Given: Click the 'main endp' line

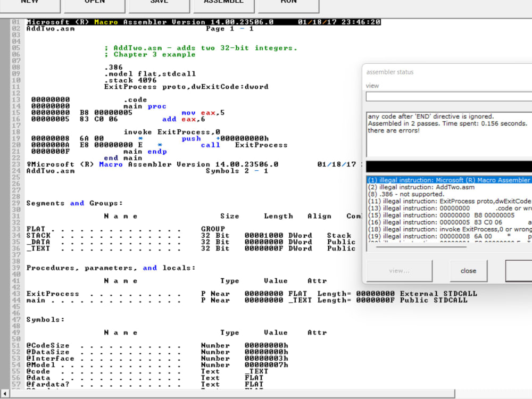Looking at the screenshot, I should pyautogui.click(x=145, y=151).
